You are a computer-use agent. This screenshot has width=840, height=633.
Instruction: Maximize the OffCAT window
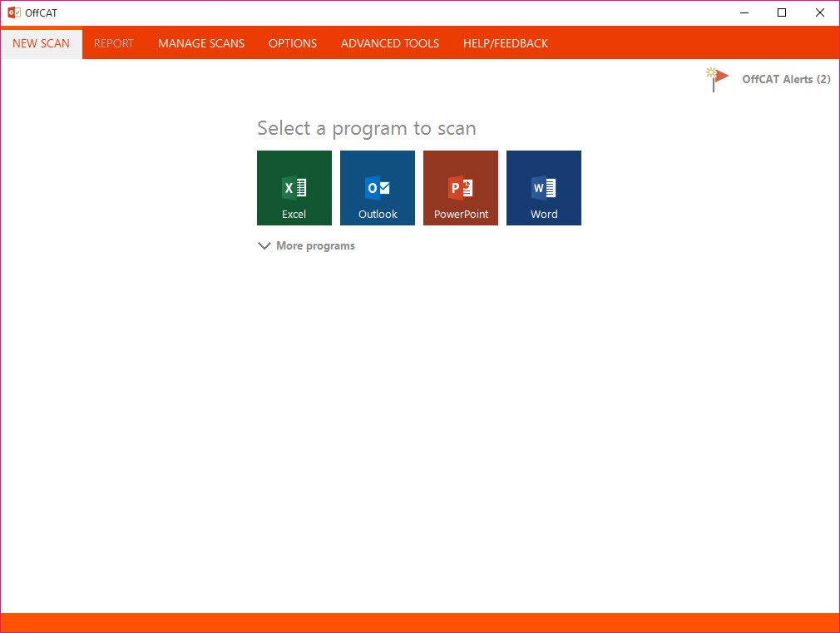point(782,12)
